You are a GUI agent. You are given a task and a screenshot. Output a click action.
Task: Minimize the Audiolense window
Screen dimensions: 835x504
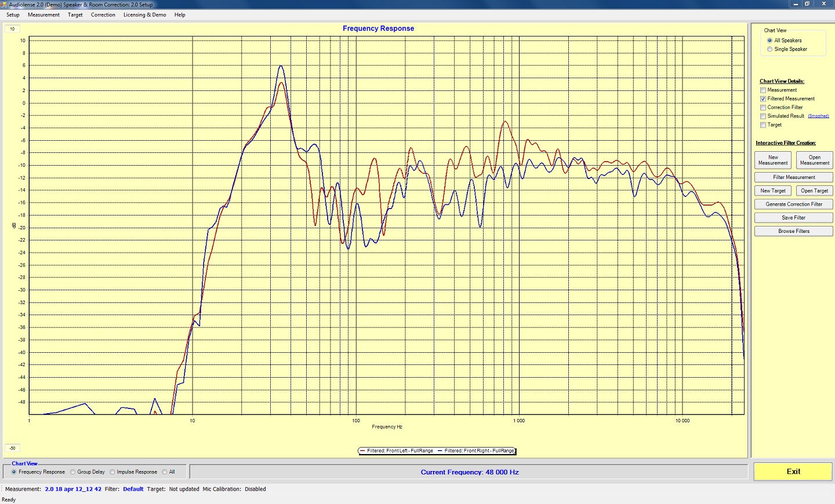click(x=796, y=4)
